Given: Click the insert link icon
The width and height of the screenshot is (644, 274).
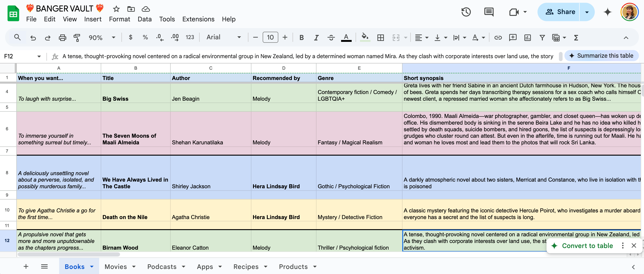Looking at the screenshot, I should 498,37.
